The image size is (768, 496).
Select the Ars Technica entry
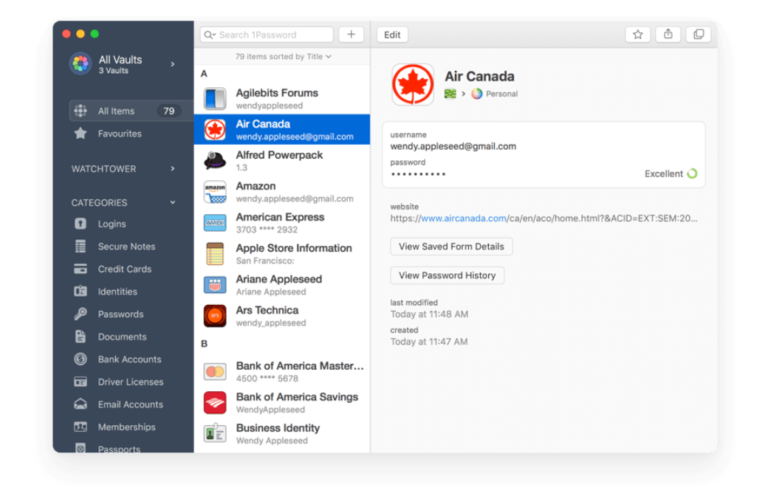coord(282,316)
